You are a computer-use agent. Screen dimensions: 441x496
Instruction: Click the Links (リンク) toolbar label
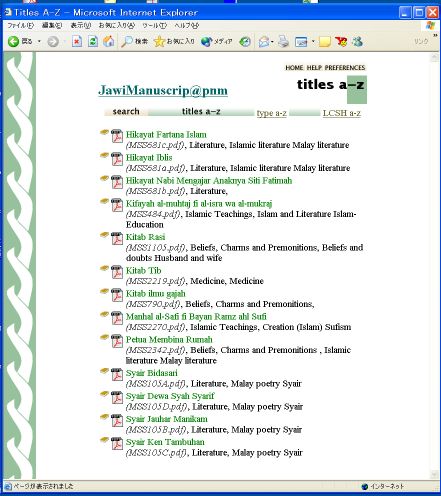(421, 41)
